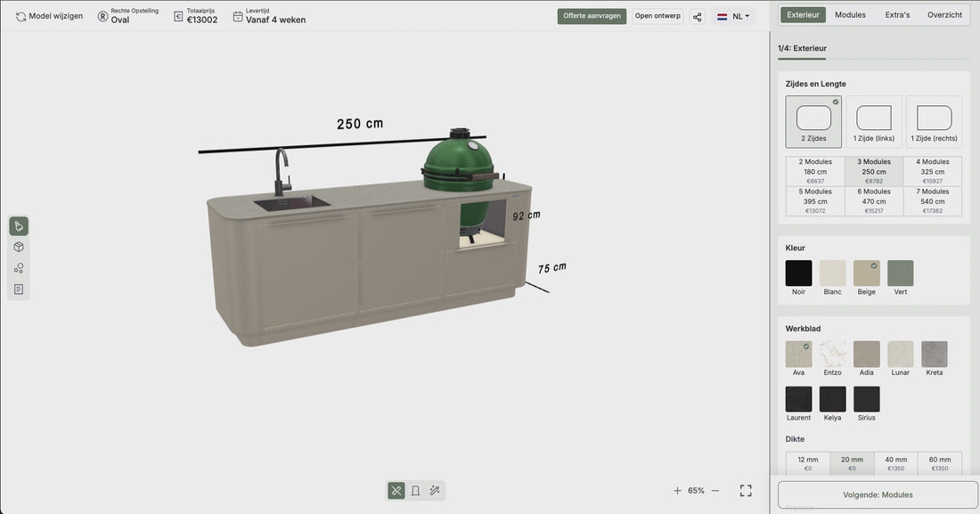
Task: Switch to the Modules tab
Action: pos(850,15)
